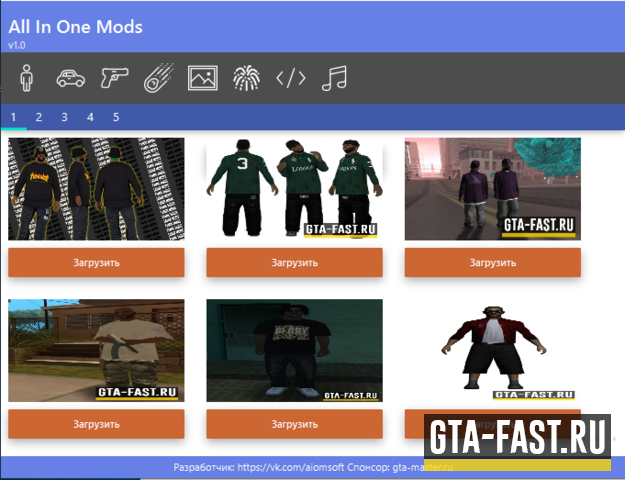Open the skins category person icon
Screen dimensions: 625x480
coord(27,78)
